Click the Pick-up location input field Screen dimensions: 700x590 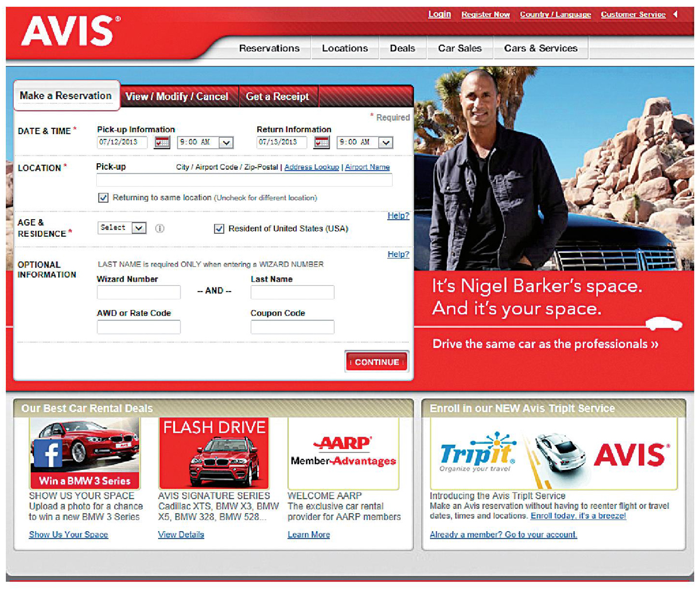coord(244,181)
